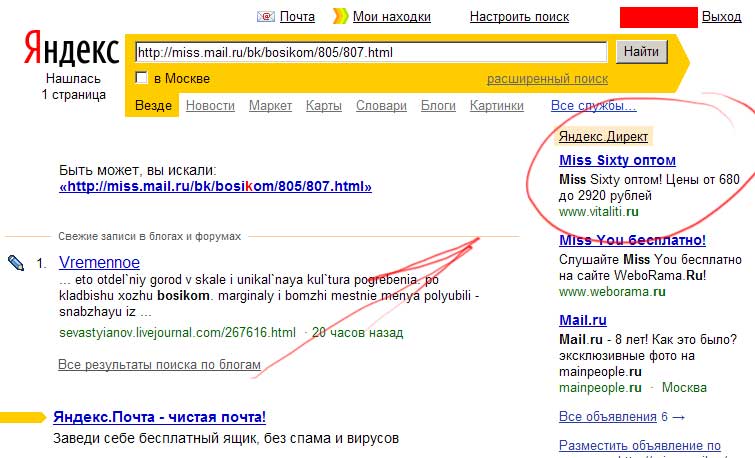Image resolution: width=755 pixels, height=458 pixels.
Task: Click 'Заведи себе бесплатный ящик' description text
Action: (x=226, y=438)
